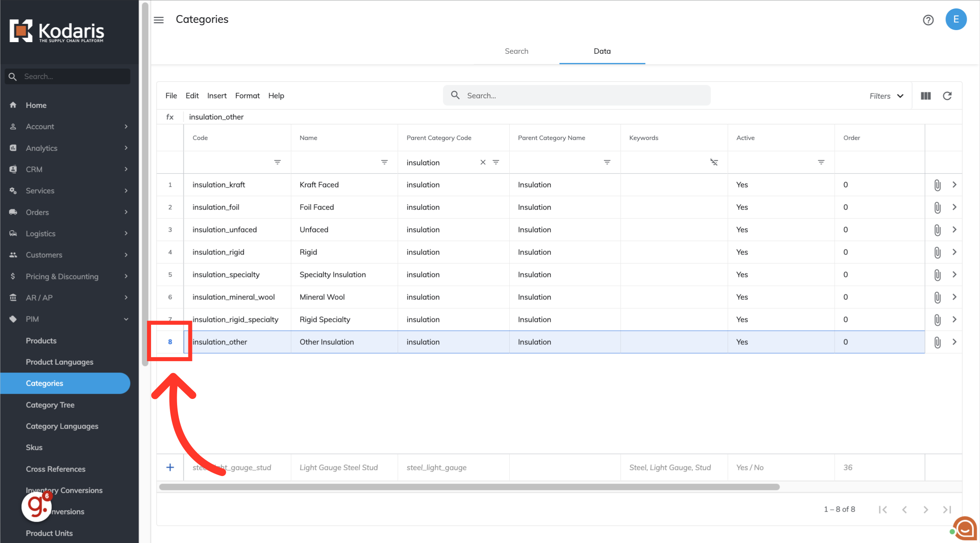Go to Category Tree page

click(50, 405)
